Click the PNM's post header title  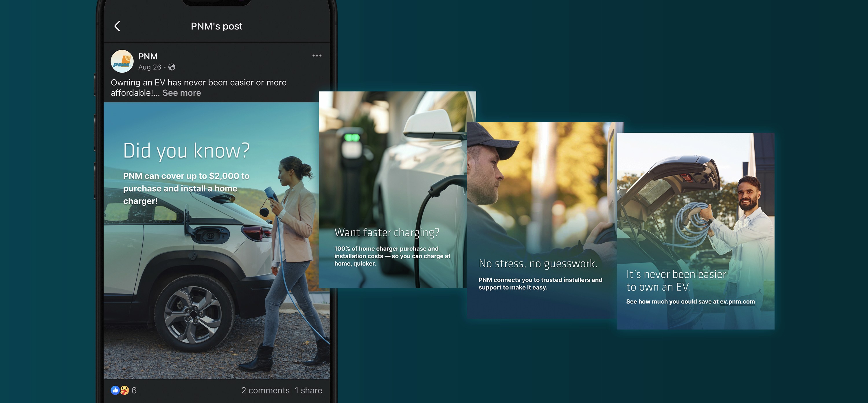pos(216,26)
